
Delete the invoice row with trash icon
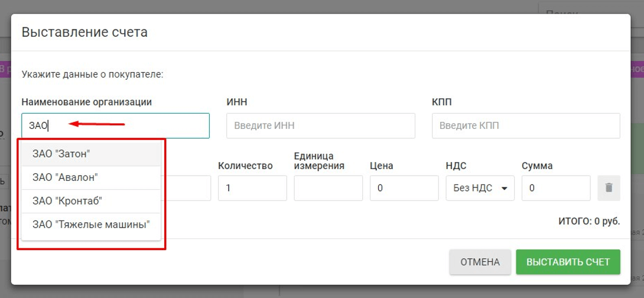tap(609, 188)
